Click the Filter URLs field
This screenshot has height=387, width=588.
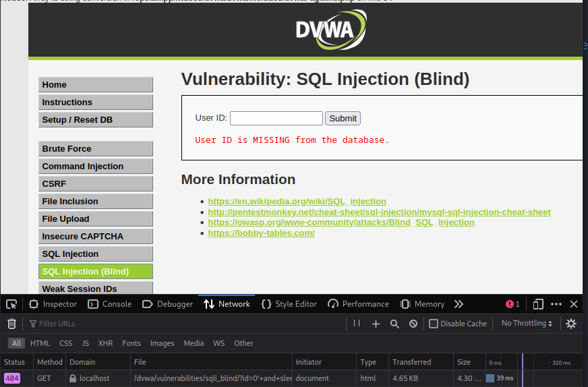185,324
